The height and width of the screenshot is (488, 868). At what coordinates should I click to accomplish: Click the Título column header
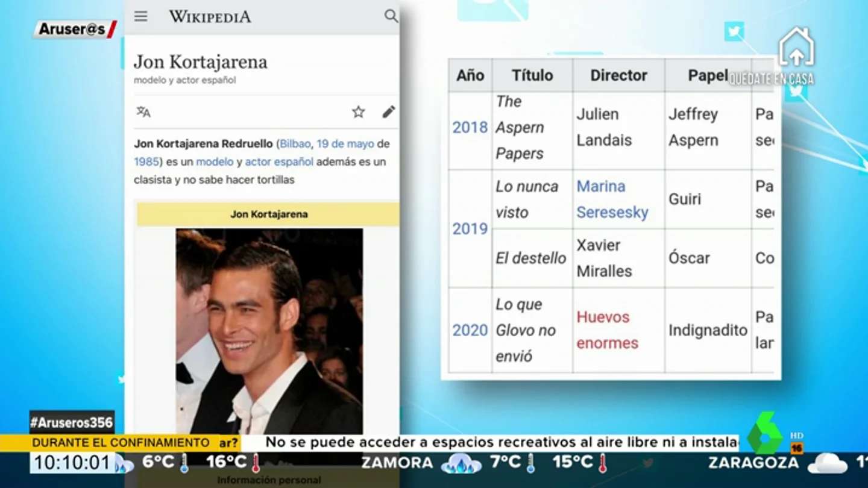[532, 75]
